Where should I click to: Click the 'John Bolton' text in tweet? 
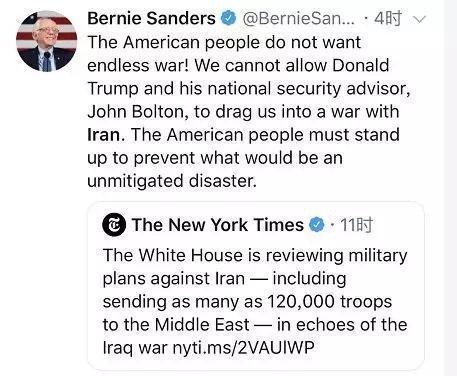click(x=136, y=112)
